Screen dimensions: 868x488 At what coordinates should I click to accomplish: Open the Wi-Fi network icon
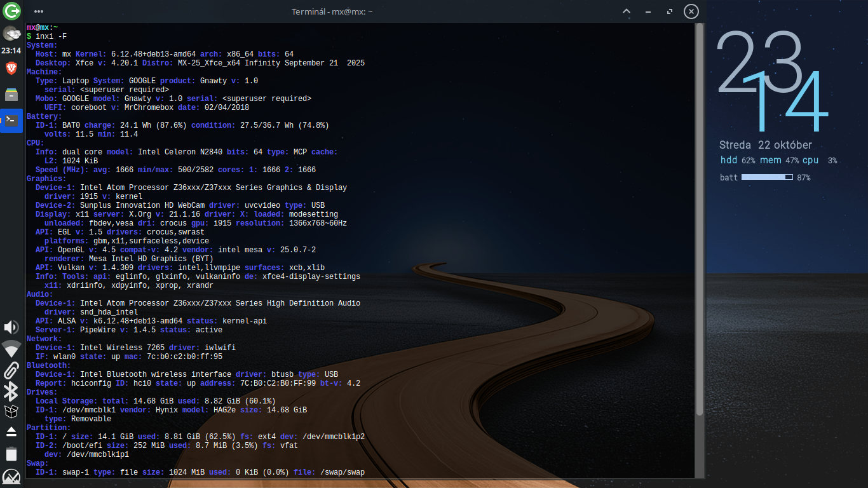[x=11, y=349]
